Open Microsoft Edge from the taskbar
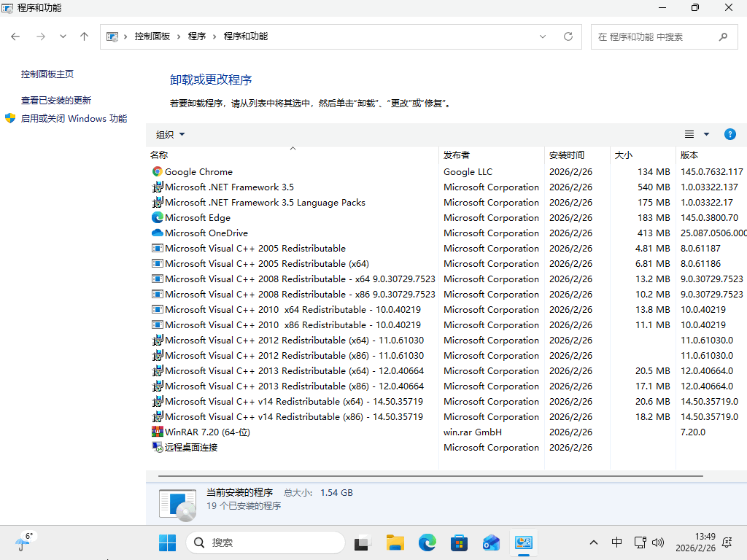 pyautogui.click(x=427, y=542)
